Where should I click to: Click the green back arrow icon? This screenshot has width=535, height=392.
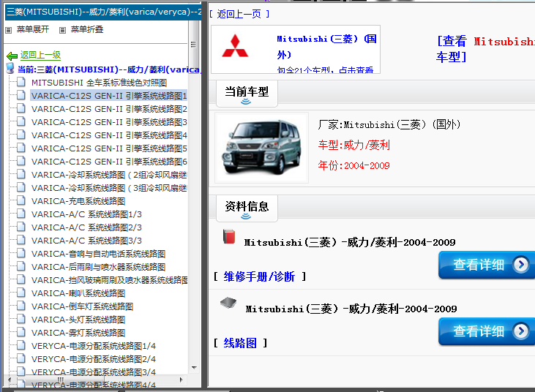tap(12, 56)
